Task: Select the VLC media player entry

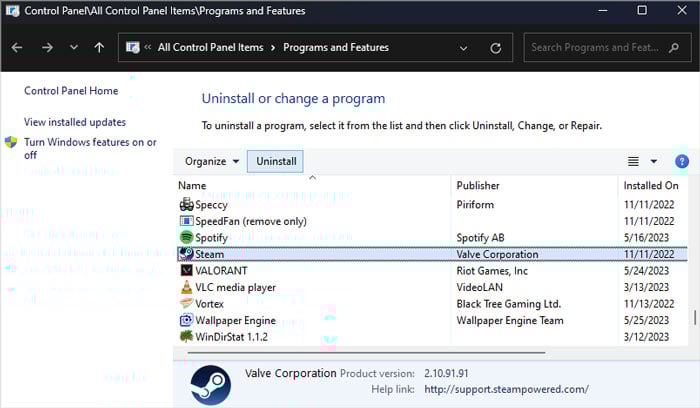Action: [x=235, y=287]
